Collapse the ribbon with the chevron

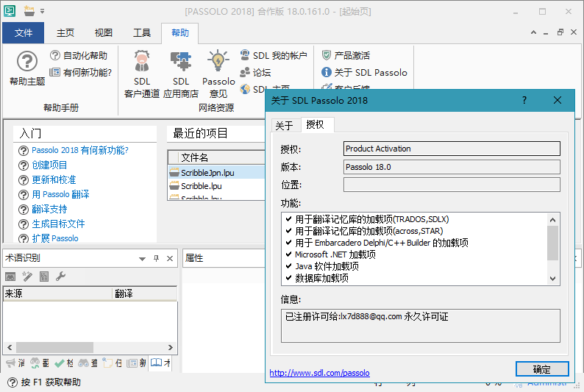535,32
